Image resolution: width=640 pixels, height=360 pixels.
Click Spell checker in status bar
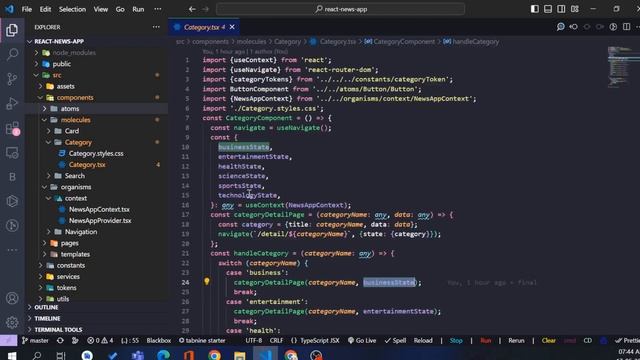tap(395, 340)
